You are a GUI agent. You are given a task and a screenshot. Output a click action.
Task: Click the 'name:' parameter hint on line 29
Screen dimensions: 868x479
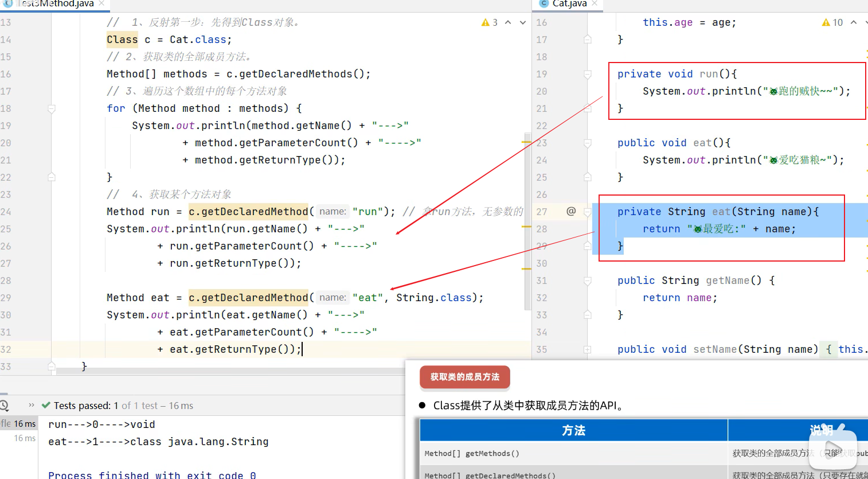[333, 298]
